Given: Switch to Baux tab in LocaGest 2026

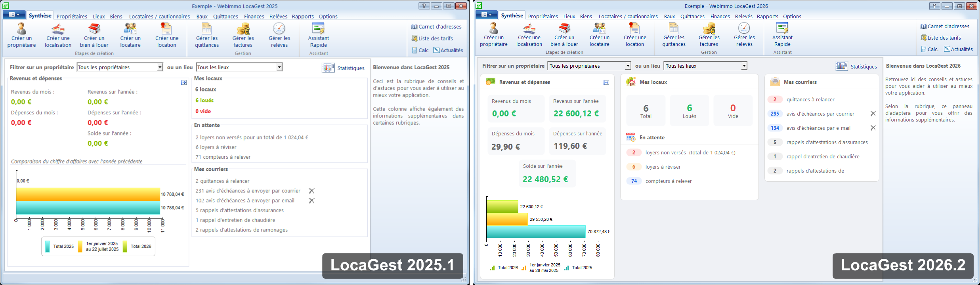Looking at the screenshot, I should click(x=669, y=16).
